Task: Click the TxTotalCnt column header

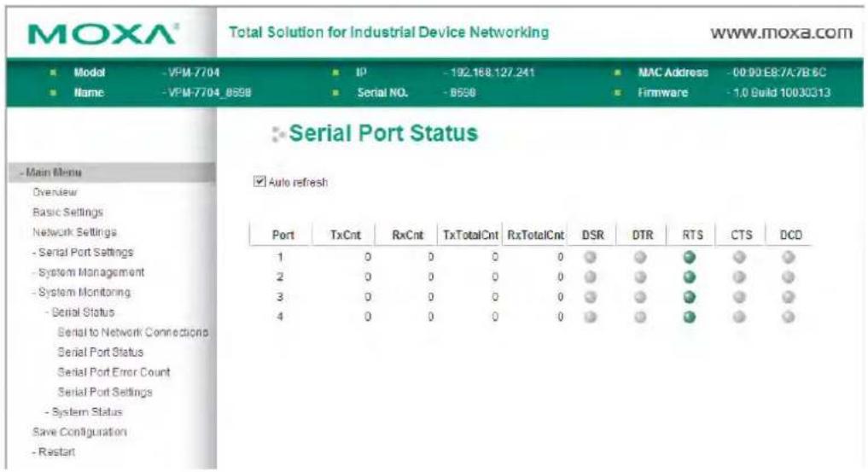Action: [x=470, y=235]
